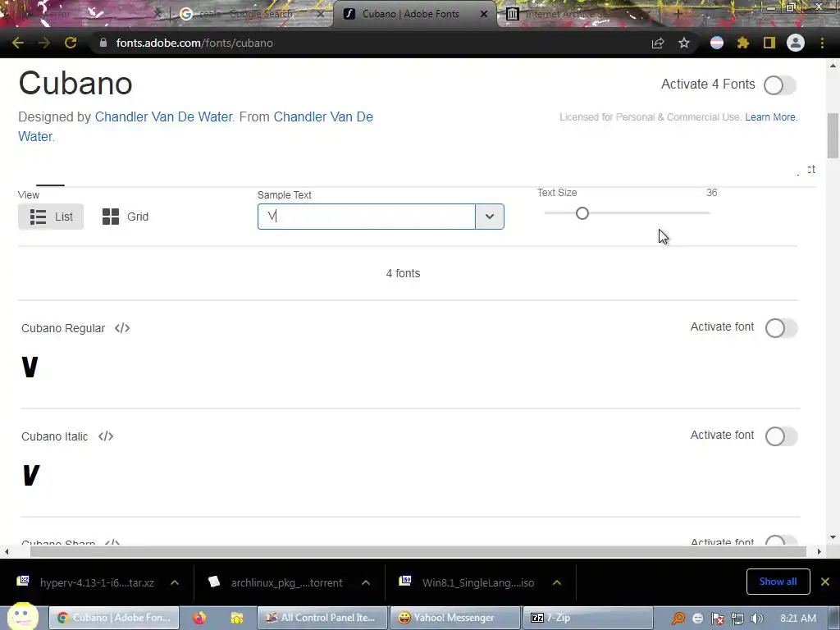Expand options for Win8.1 iso download

[557, 582]
